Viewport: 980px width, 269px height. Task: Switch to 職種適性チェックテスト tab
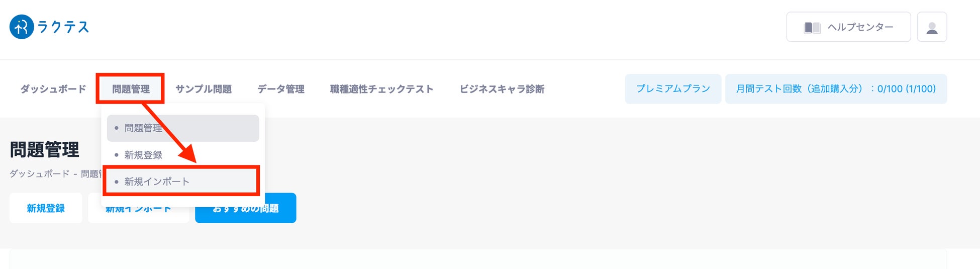point(381,89)
